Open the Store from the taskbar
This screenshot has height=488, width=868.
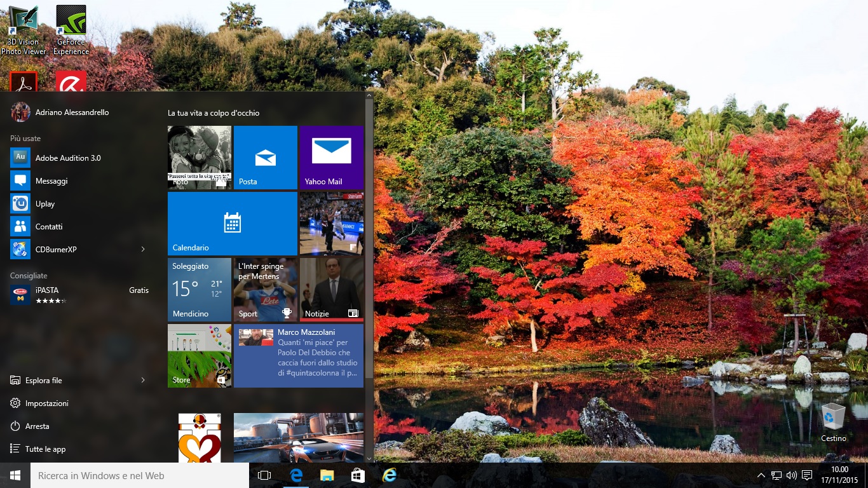pyautogui.click(x=358, y=475)
